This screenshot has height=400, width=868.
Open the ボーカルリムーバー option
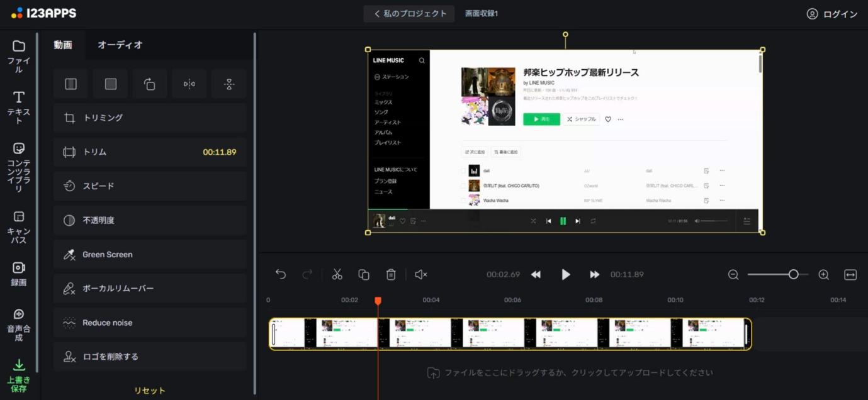tap(150, 289)
